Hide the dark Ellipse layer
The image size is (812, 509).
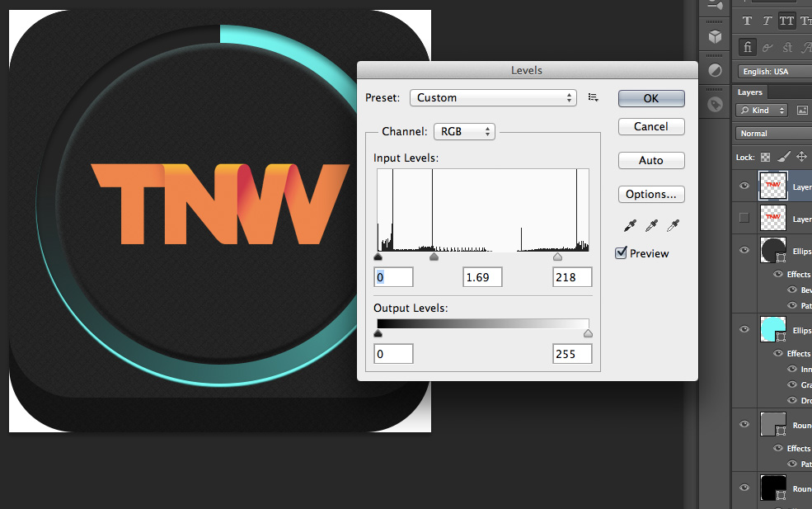744,250
